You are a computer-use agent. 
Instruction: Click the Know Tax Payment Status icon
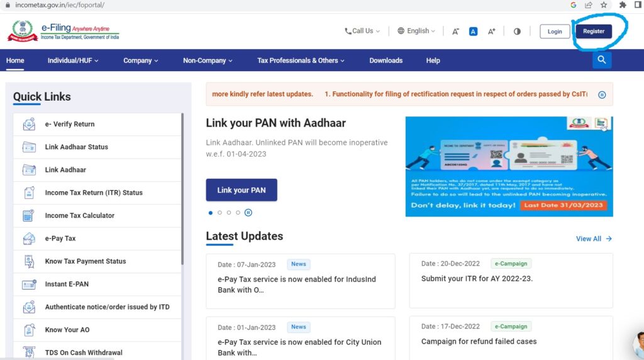(29, 261)
